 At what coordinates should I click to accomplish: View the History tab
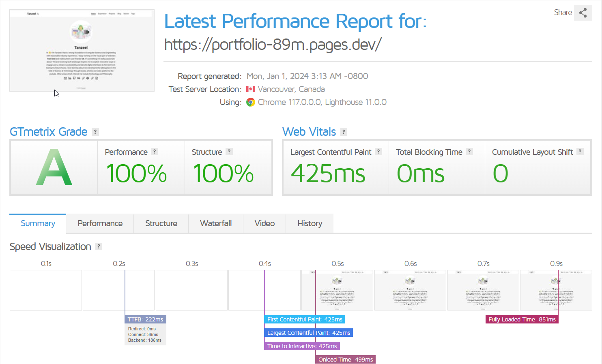pyautogui.click(x=310, y=223)
